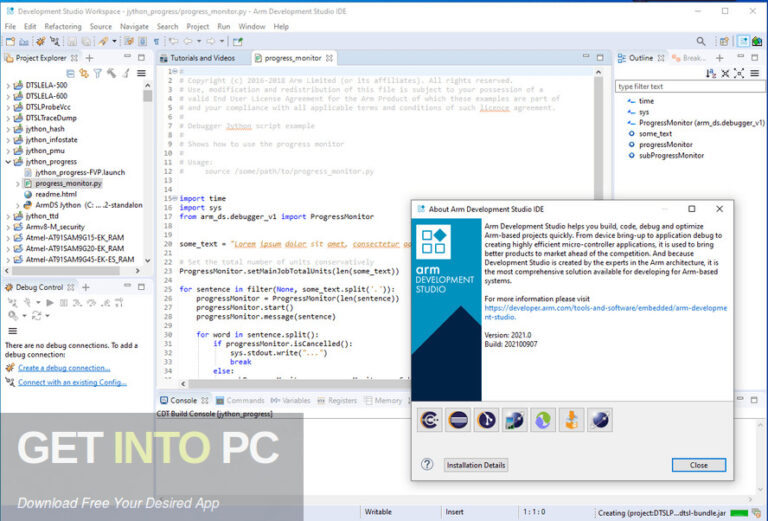Click the New wizard icon in main toolbar

[10, 42]
